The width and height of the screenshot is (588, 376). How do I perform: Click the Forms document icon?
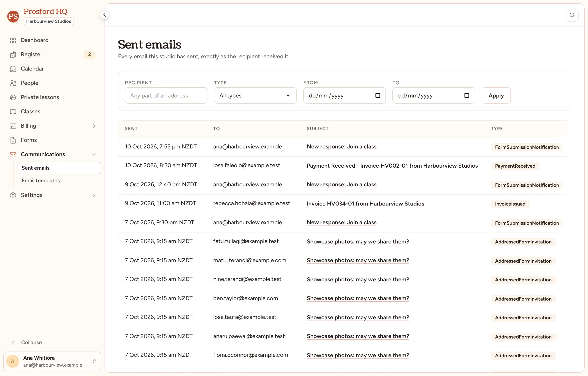pyautogui.click(x=13, y=140)
